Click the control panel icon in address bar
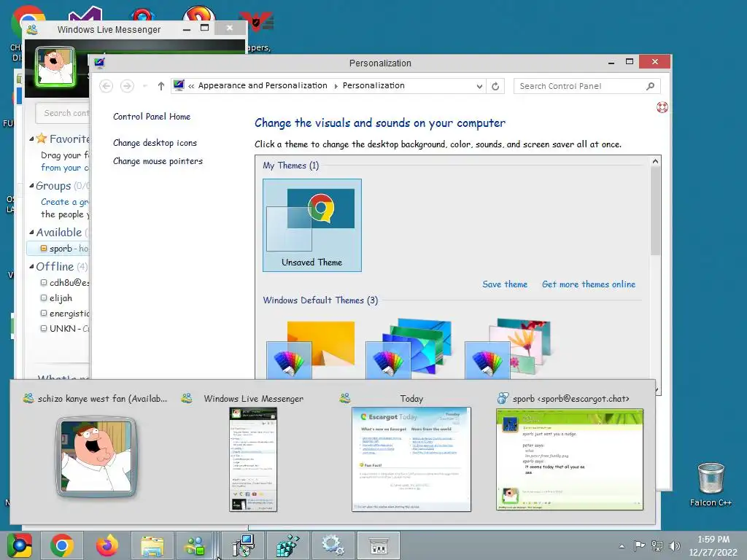The width and height of the screenshot is (747, 560). click(179, 86)
